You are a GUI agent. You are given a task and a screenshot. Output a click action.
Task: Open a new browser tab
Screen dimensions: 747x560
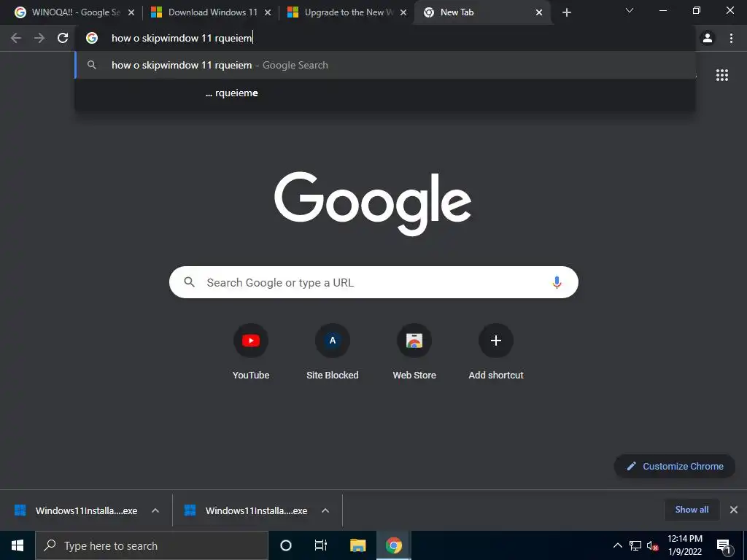tap(566, 12)
